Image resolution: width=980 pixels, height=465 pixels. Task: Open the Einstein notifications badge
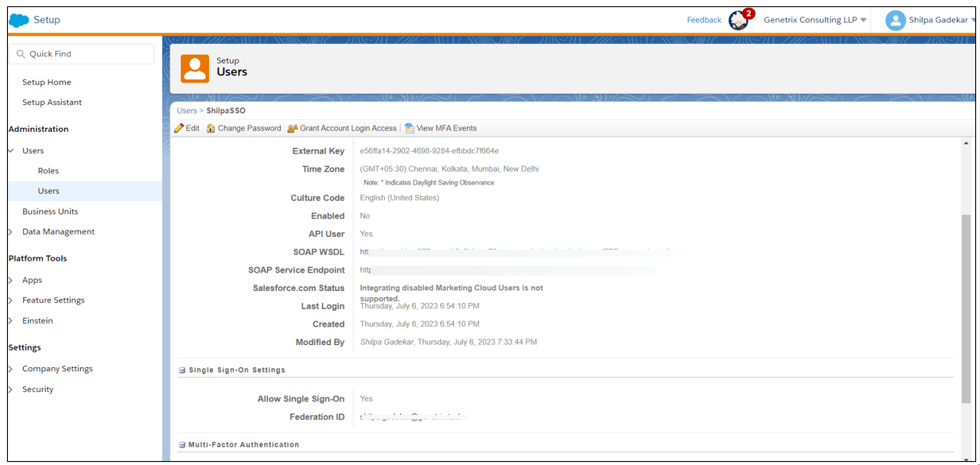click(738, 19)
